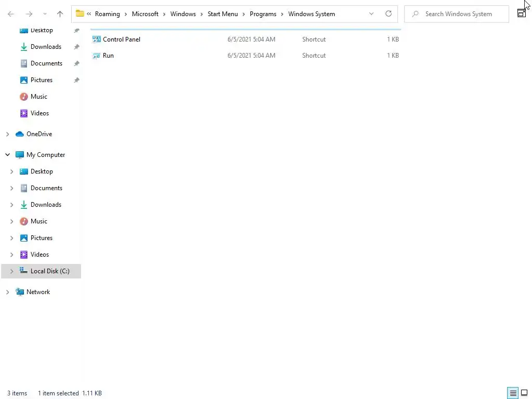Image resolution: width=532 pixels, height=399 pixels.
Task: Expand Videos under My Computer
Action: tap(11, 255)
